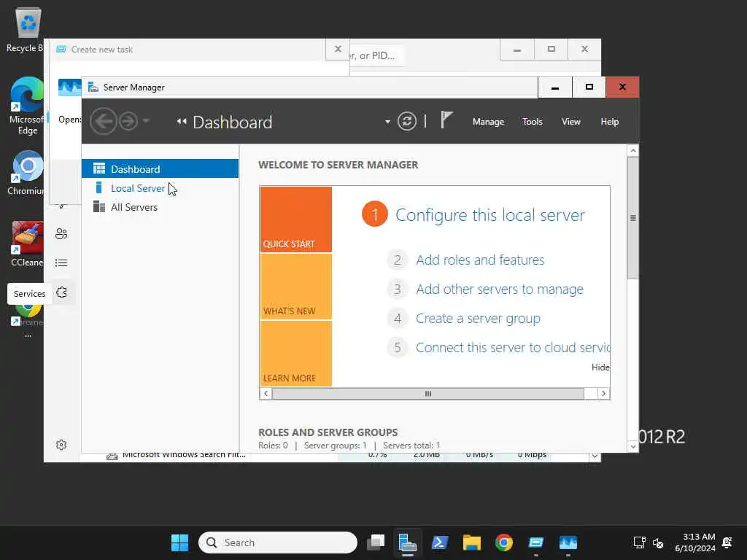
Task: Click Connect this server to cloud services link
Action: pos(513,348)
